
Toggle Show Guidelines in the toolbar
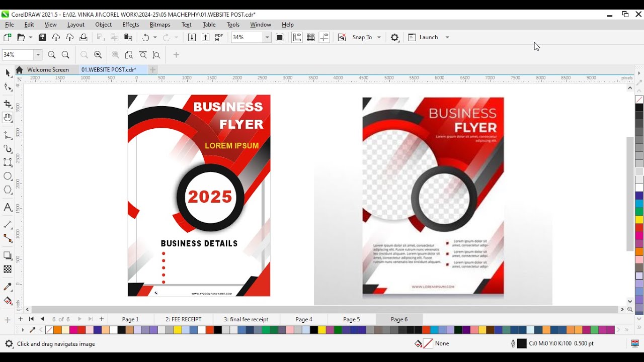tap(325, 37)
